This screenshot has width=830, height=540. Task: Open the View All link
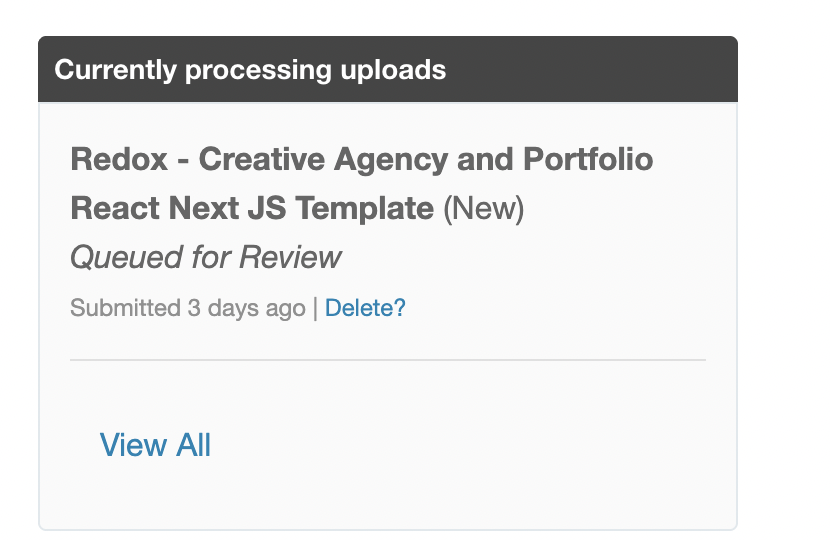(155, 445)
